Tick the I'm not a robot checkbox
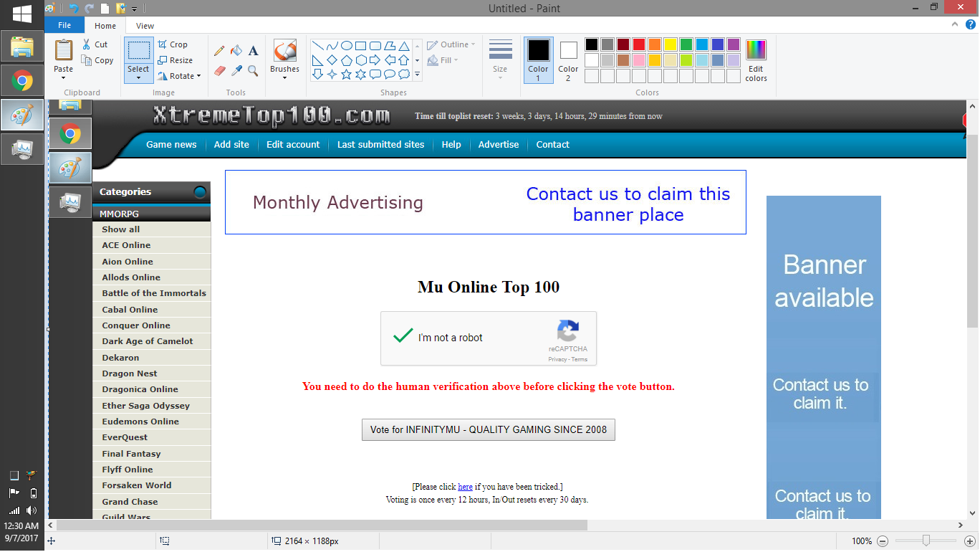980x552 pixels. tap(403, 337)
